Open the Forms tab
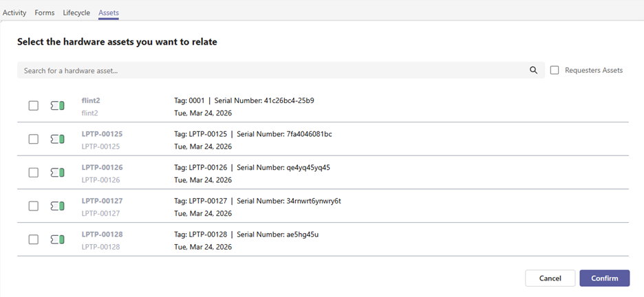The height and width of the screenshot is (297, 644). pyautogui.click(x=45, y=12)
